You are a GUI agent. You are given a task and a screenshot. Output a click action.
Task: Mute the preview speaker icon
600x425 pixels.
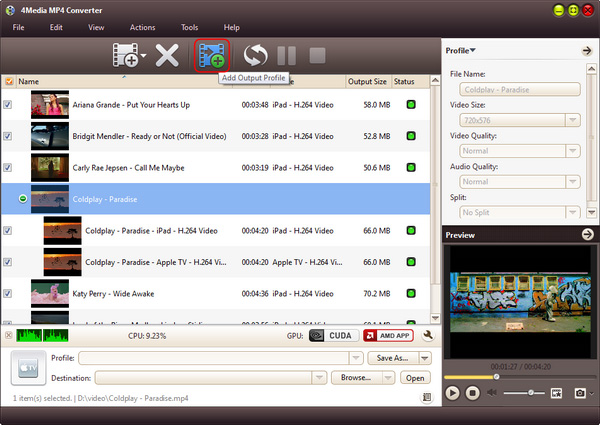click(x=492, y=392)
